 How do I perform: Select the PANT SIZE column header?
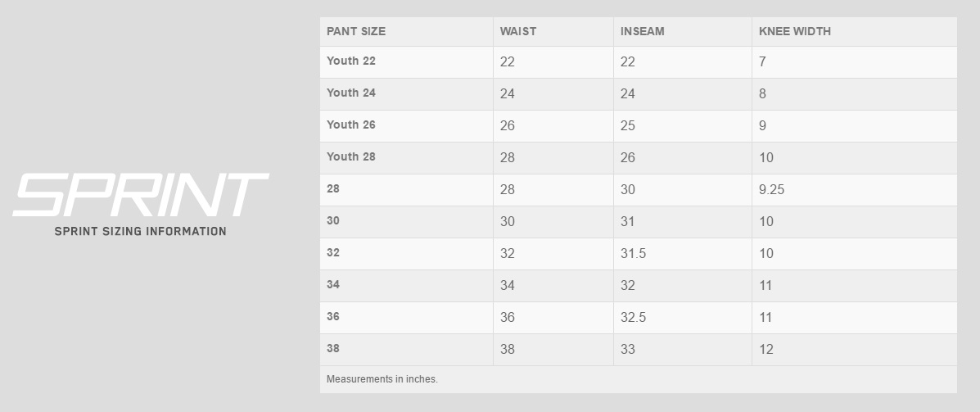pos(356,31)
